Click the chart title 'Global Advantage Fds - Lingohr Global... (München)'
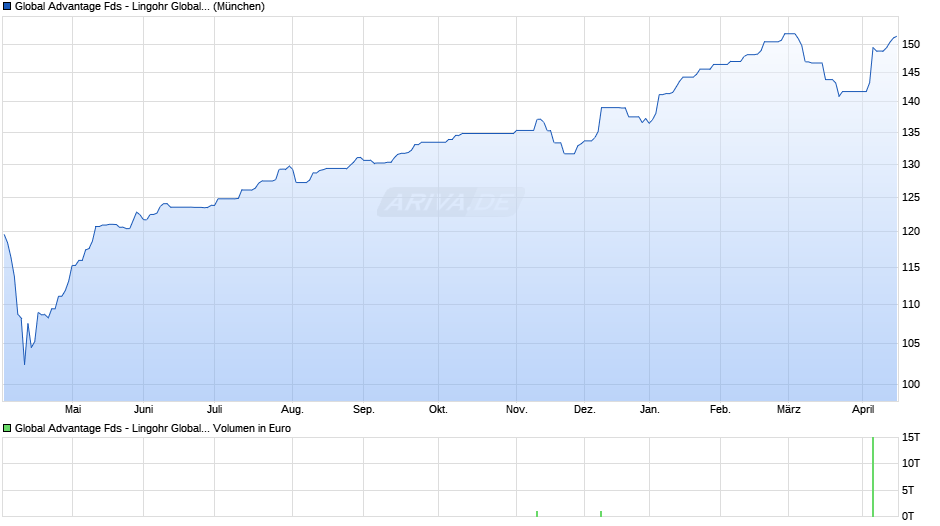Image resolution: width=940 pixels, height=526 pixels. tap(140, 7)
